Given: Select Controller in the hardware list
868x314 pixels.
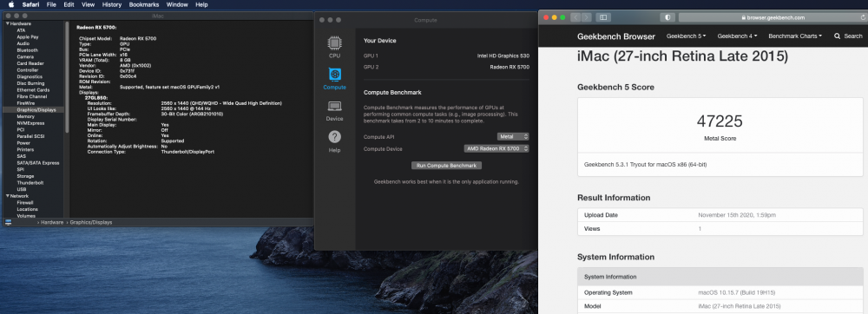Looking at the screenshot, I should [27, 70].
